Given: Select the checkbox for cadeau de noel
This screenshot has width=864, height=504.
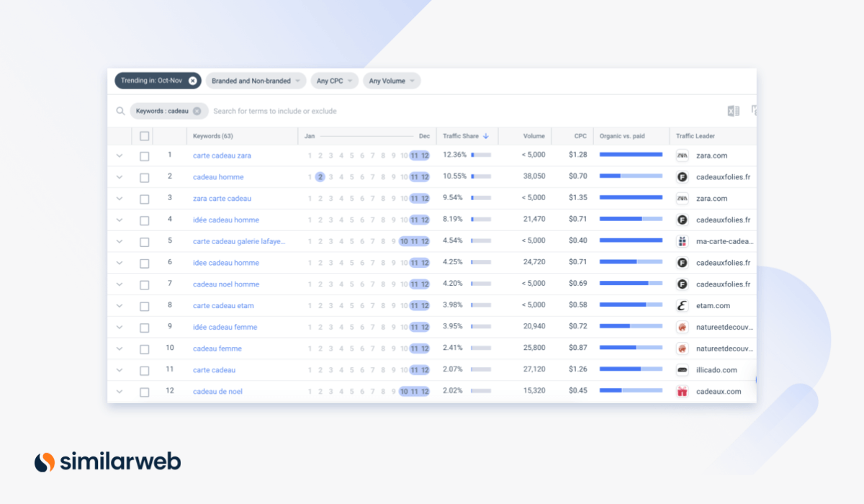Looking at the screenshot, I should pyautogui.click(x=145, y=392).
